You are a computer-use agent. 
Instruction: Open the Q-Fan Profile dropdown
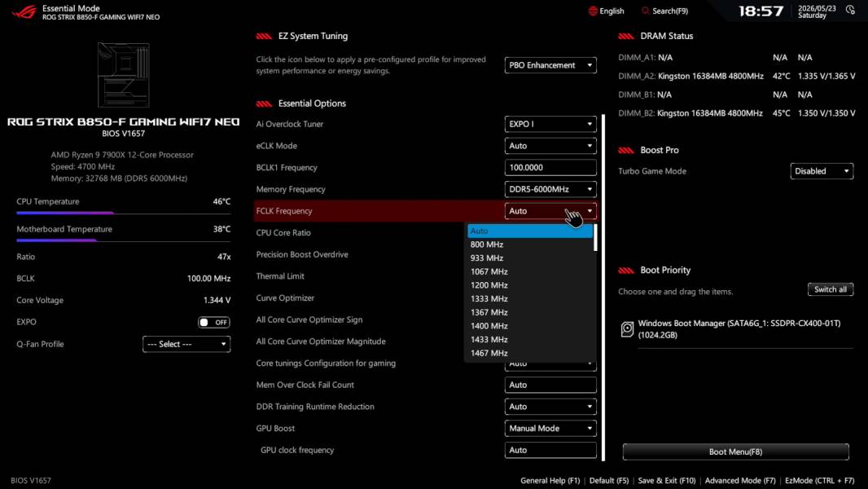click(186, 344)
